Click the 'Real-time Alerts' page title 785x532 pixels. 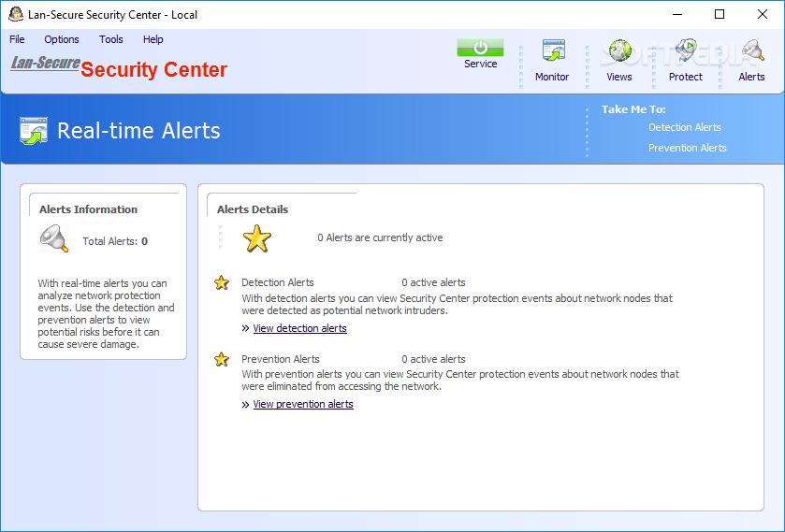[x=138, y=131]
